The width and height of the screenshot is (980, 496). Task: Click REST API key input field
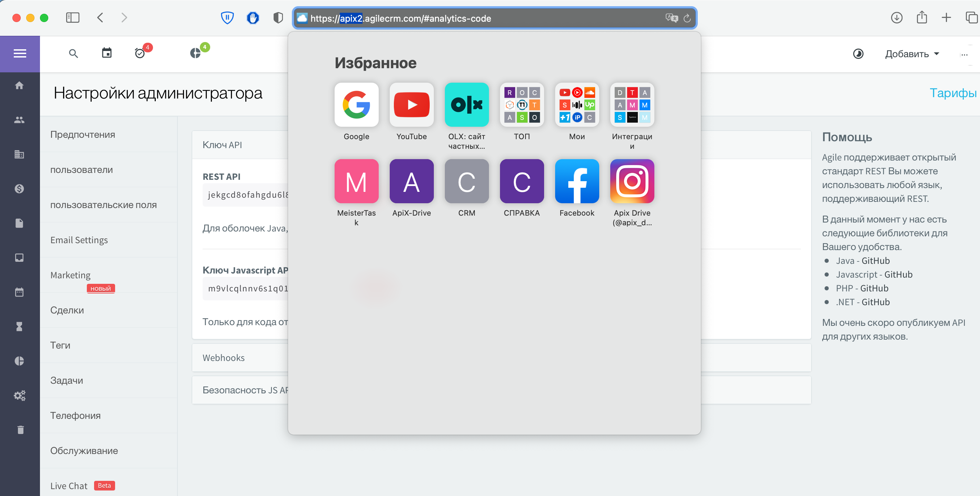point(247,194)
